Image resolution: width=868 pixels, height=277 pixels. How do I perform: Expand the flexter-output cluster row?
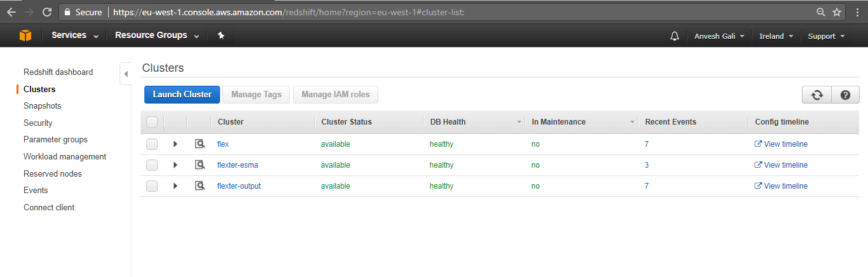pos(176,186)
